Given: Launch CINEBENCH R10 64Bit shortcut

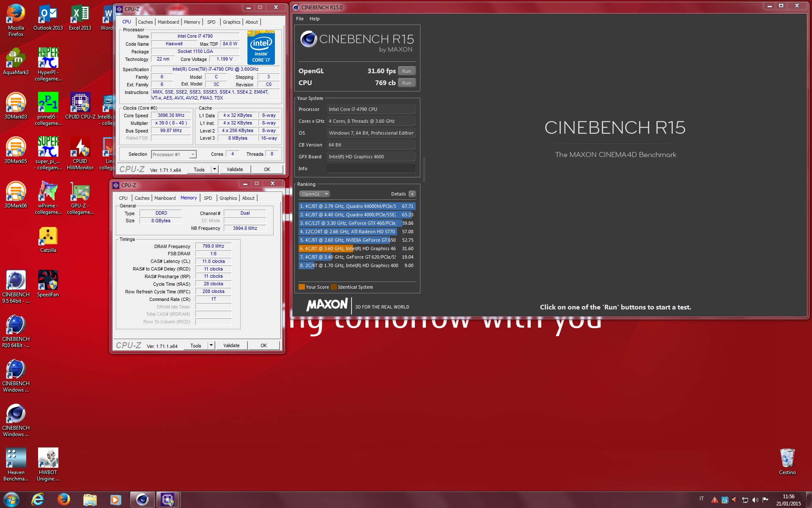Looking at the screenshot, I should [x=16, y=331].
